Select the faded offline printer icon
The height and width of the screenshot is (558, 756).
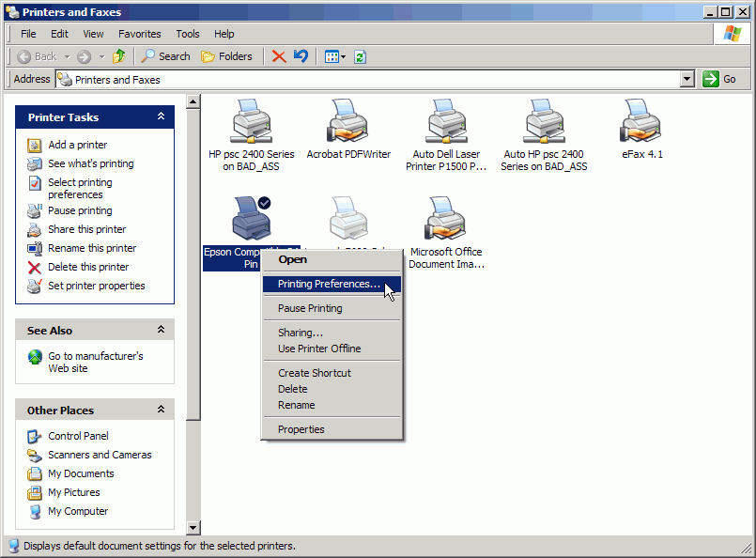click(348, 218)
